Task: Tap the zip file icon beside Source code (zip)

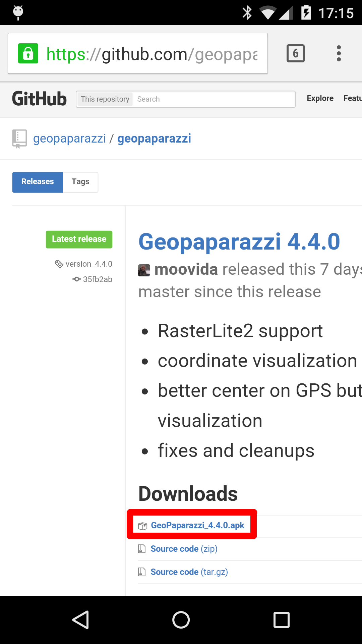Action: pos(142,549)
